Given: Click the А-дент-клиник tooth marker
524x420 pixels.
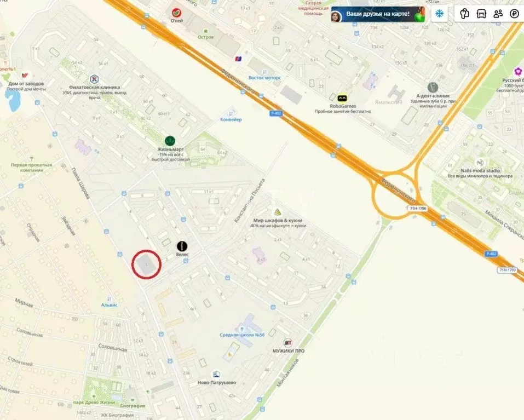Looking at the screenshot, I should (x=433, y=88).
